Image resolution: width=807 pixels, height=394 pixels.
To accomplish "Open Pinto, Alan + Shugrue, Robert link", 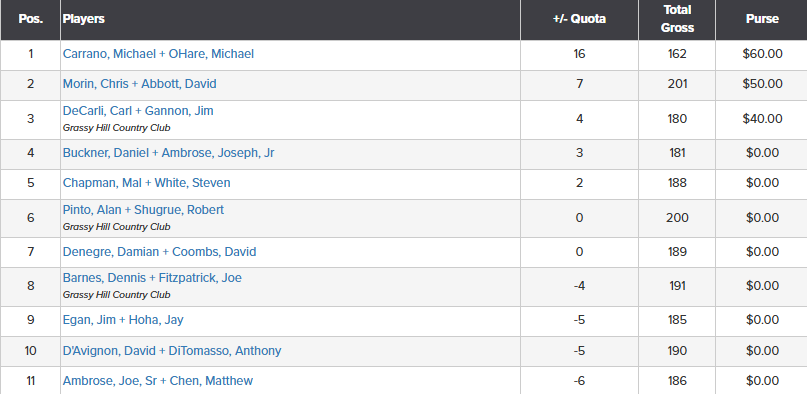I will tap(143, 210).
